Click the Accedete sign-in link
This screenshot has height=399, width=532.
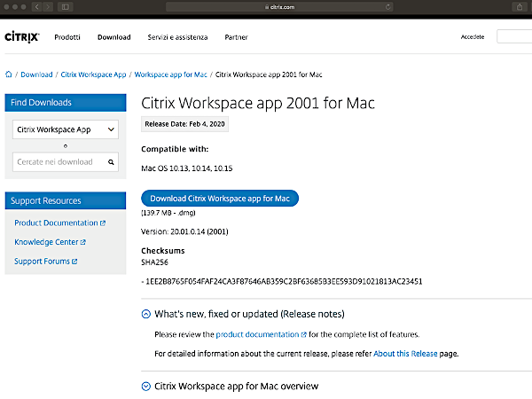point(473,36)
